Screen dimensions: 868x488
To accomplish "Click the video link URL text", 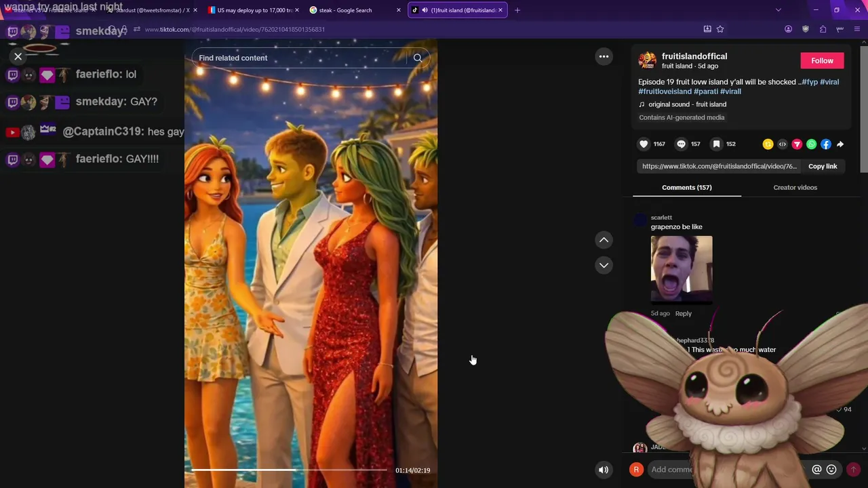I will (x=719, y=166).
